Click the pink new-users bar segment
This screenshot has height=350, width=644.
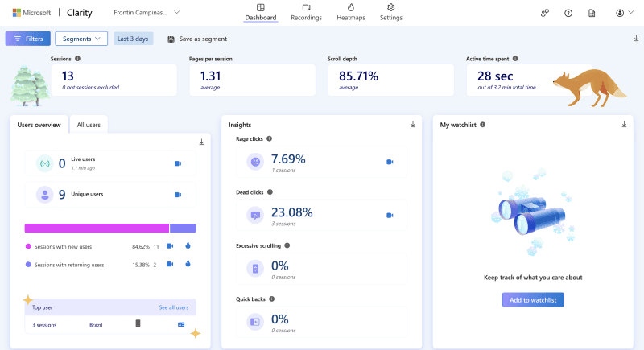(97, 229)
